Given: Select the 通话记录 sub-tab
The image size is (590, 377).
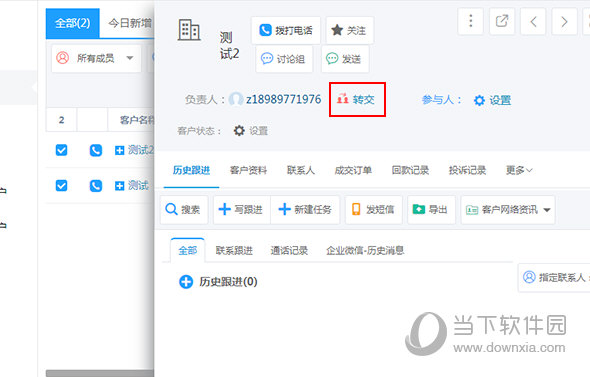Looking at the screenshot, I should (x=289, y=250).
